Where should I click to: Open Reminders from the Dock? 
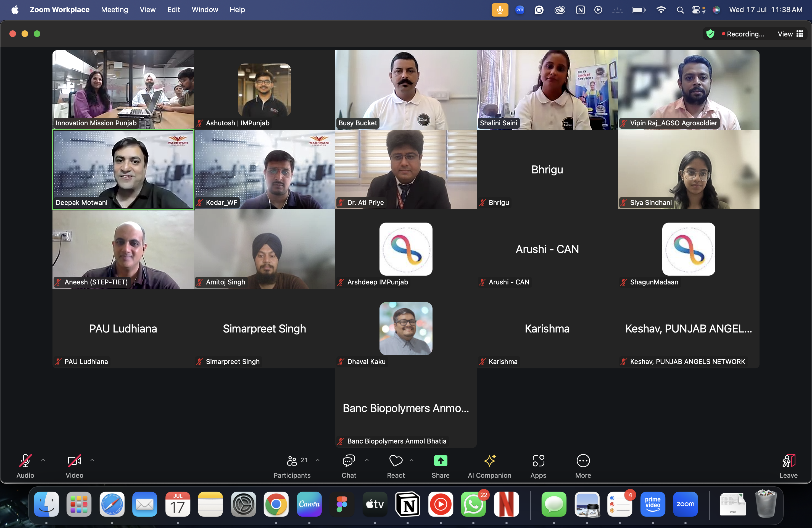click(619, 504)
